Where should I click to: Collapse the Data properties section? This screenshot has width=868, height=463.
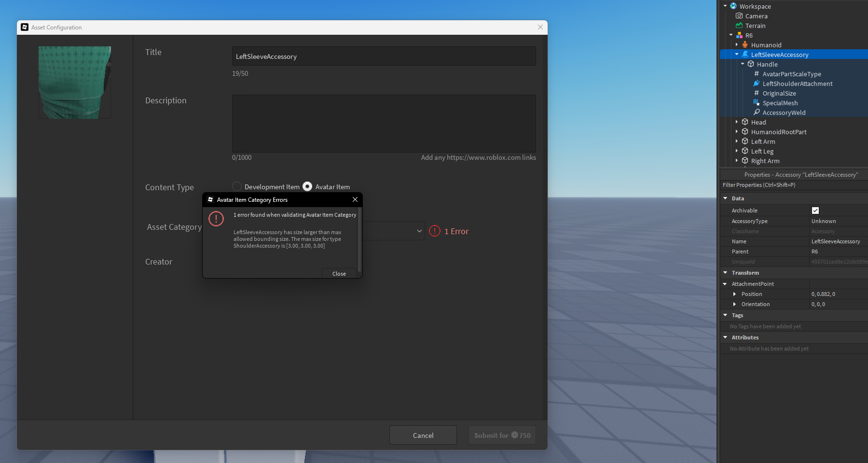725,198
